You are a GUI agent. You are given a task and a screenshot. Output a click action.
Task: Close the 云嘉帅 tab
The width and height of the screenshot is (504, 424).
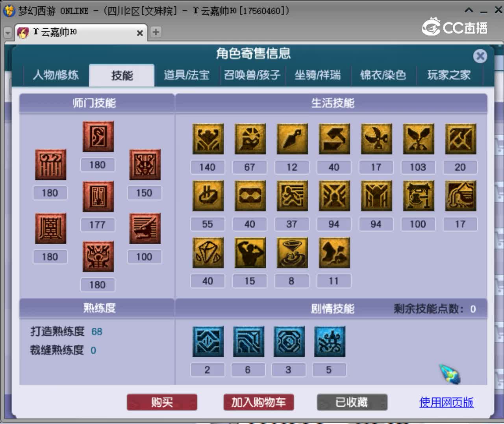(x=140, y=33)
